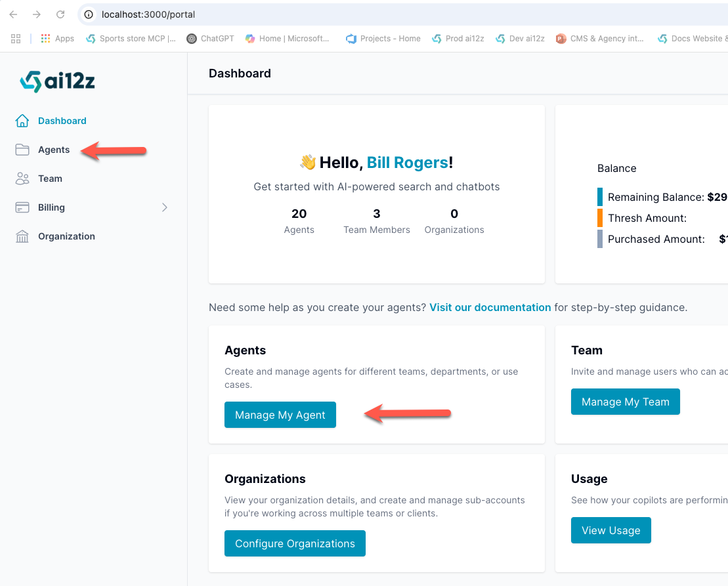
Task: Select Dashboard in the sidebar menu
Action: (62, 121)
